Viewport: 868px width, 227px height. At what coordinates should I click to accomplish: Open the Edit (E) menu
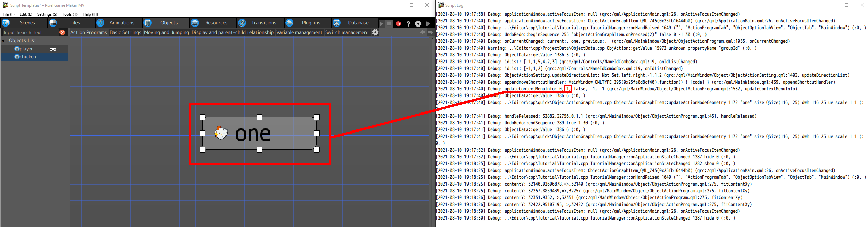tap(26, 14)
